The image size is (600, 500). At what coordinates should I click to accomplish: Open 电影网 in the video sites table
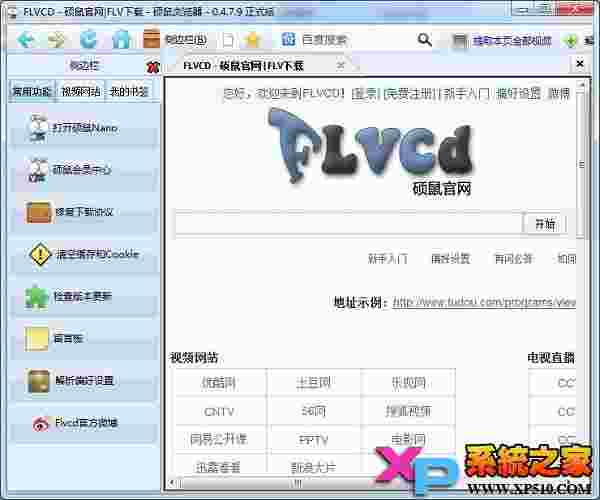tap(408, 440)
